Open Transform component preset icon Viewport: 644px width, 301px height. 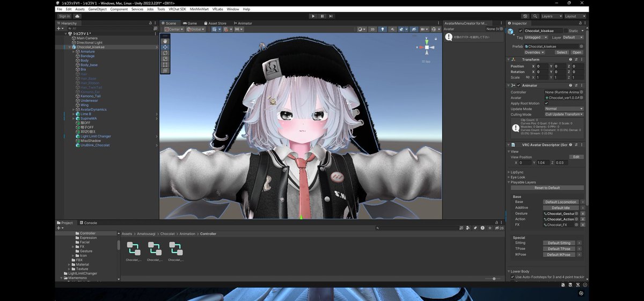coord(576,59)
